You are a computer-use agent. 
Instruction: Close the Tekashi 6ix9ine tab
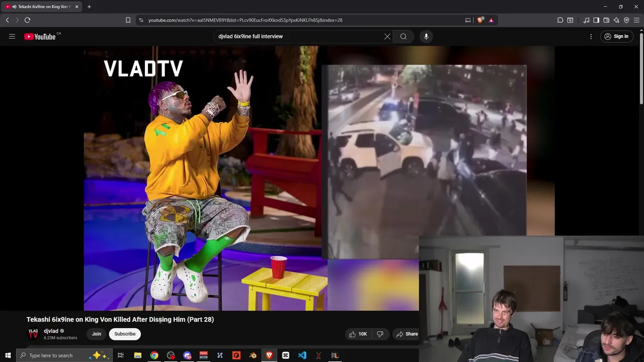(x=76, y=7)
